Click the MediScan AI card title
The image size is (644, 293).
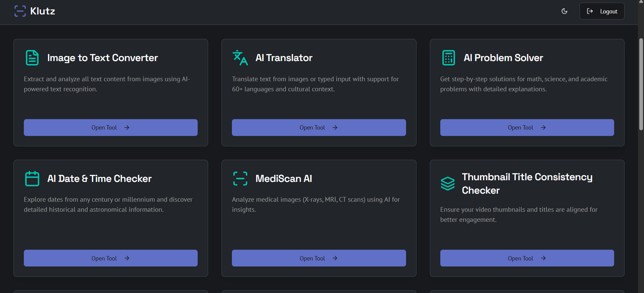pos(284,179)
